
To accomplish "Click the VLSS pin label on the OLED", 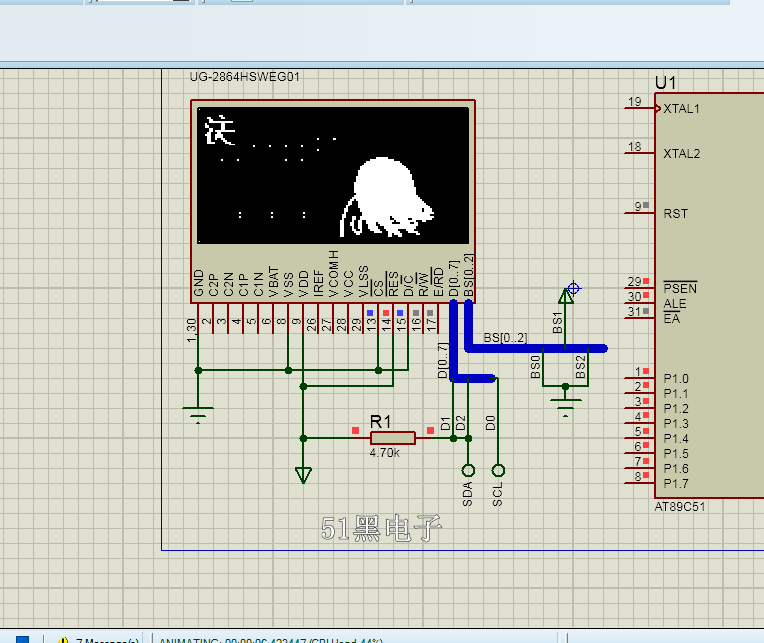I will click(363, 281).
